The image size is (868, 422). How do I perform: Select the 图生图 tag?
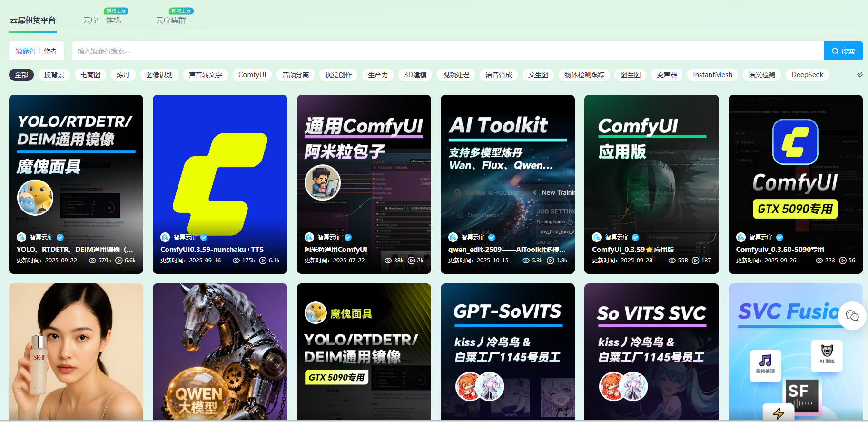click(631, 75)
